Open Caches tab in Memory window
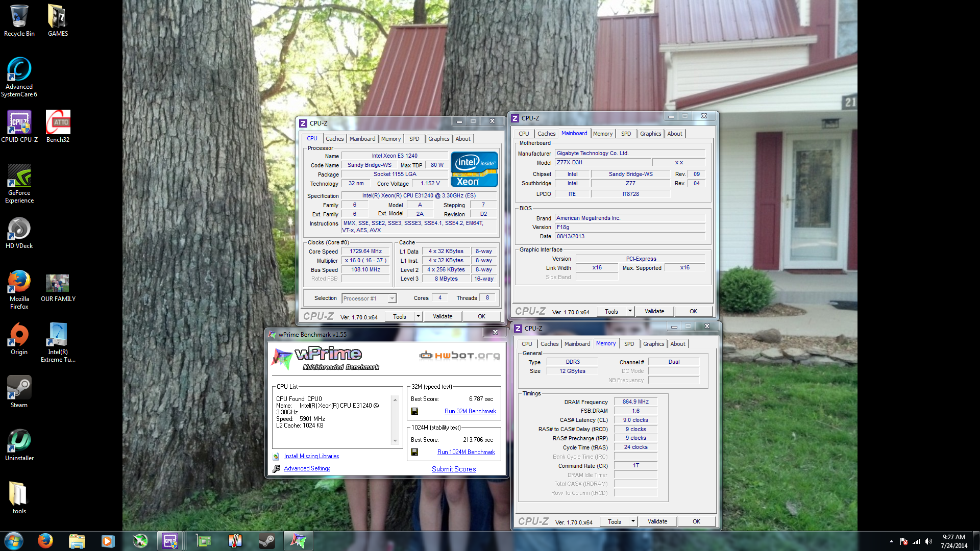The image size is (980, 551). 550,344
